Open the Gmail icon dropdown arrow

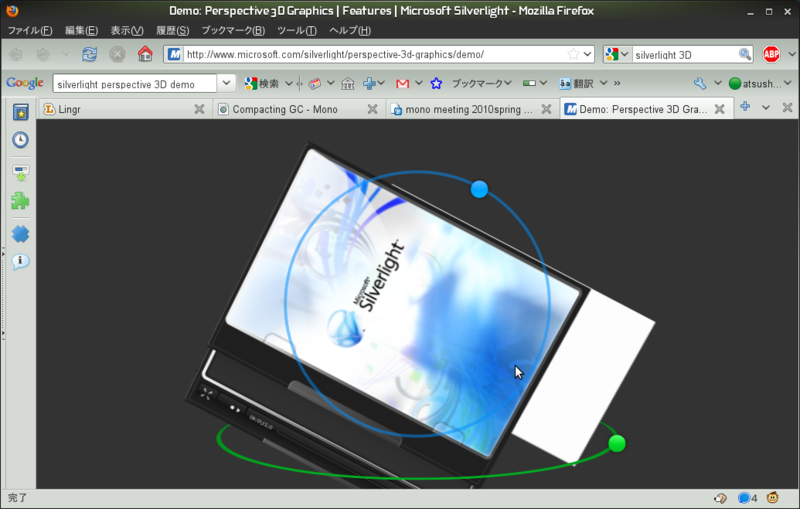click(418, 83)
